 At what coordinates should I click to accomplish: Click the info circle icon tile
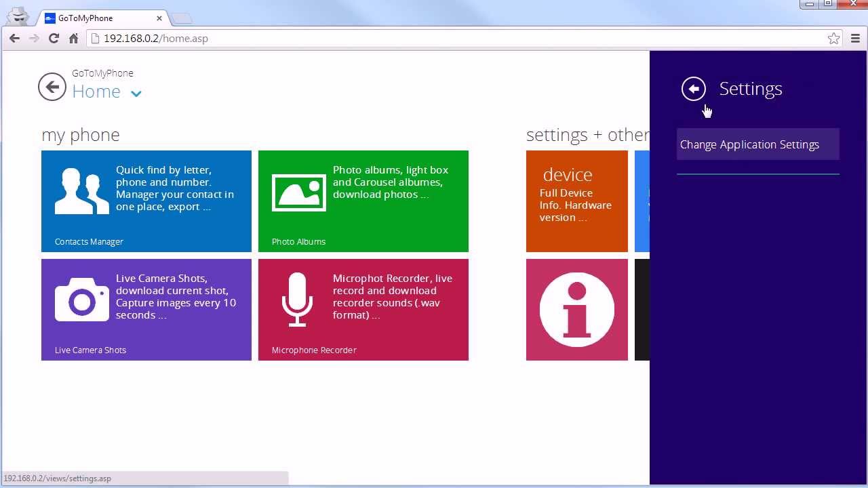coord(577,310)
